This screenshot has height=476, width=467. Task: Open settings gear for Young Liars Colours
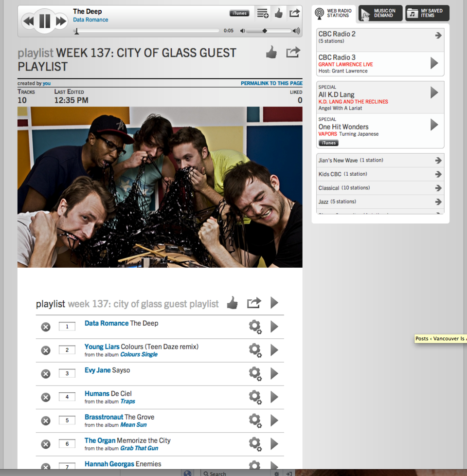(255, 350)
